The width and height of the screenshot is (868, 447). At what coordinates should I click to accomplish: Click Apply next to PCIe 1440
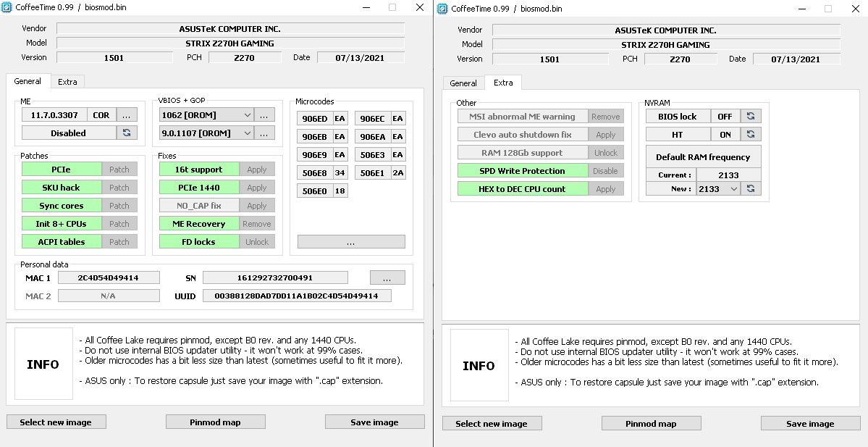point(257,188)
